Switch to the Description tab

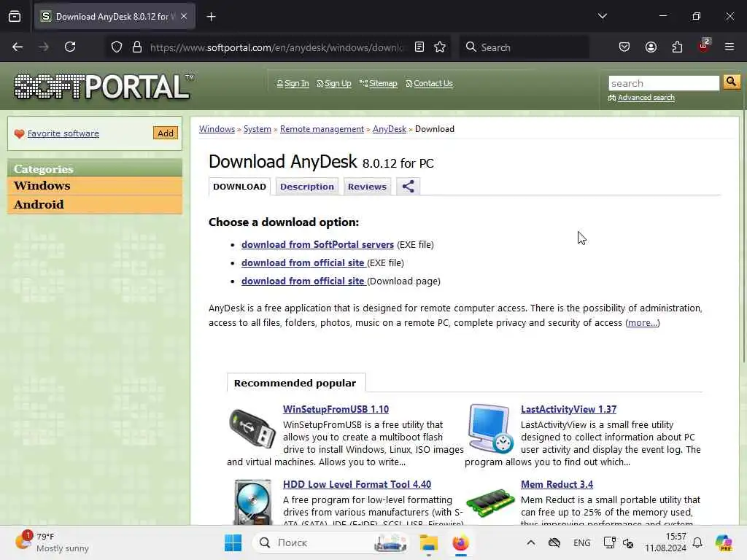(307, 187)
